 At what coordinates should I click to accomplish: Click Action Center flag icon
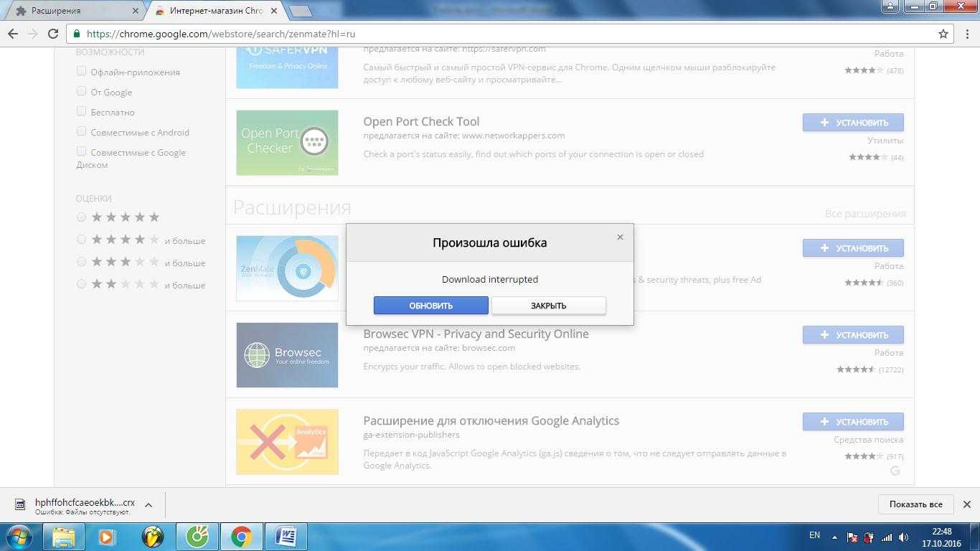coord(852,537)
